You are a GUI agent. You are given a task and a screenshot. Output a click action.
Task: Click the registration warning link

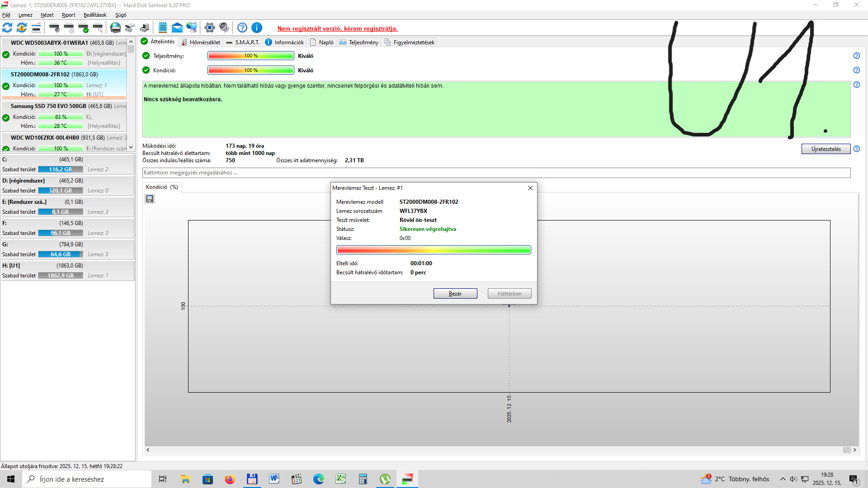click(x=337, y=28)
